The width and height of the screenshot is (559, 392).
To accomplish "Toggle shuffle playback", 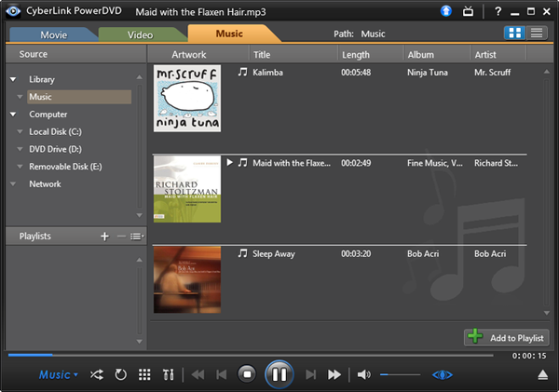I will (97, 375).
